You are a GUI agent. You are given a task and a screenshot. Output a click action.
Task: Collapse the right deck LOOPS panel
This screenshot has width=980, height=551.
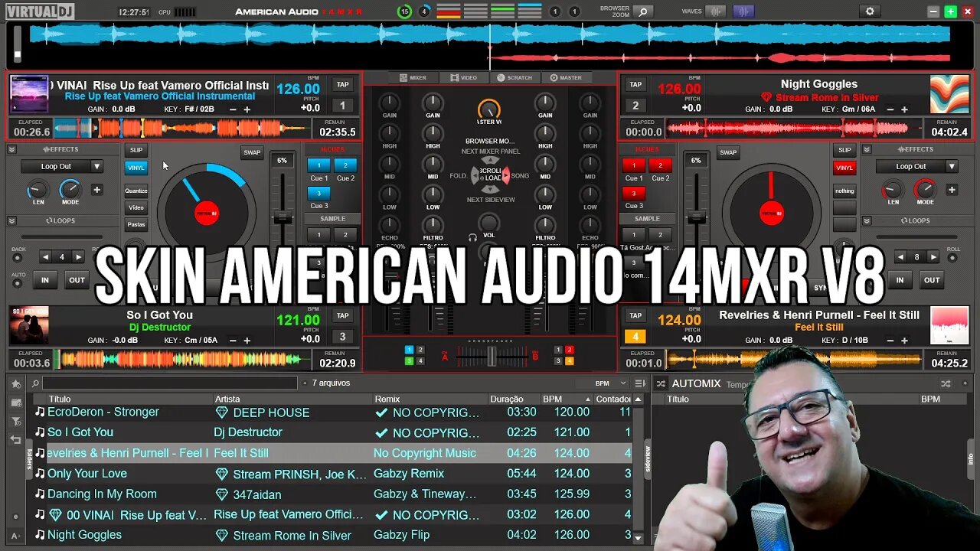click(x=867, y=221)
